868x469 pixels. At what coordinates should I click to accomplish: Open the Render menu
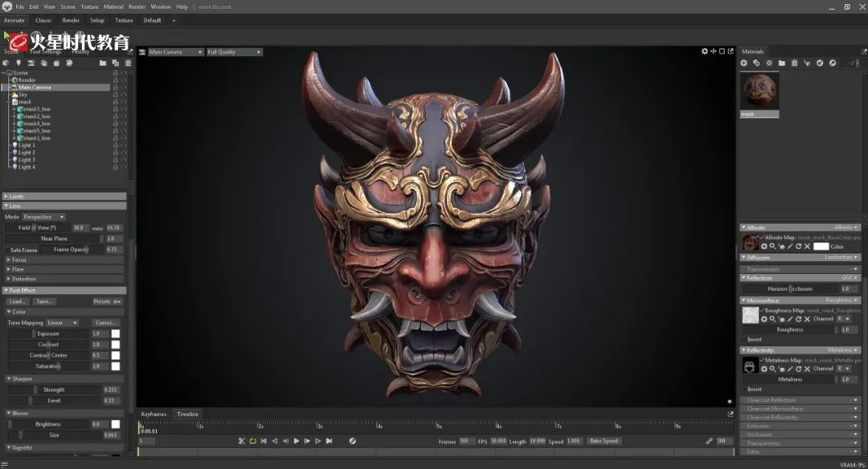coord(137,6)
